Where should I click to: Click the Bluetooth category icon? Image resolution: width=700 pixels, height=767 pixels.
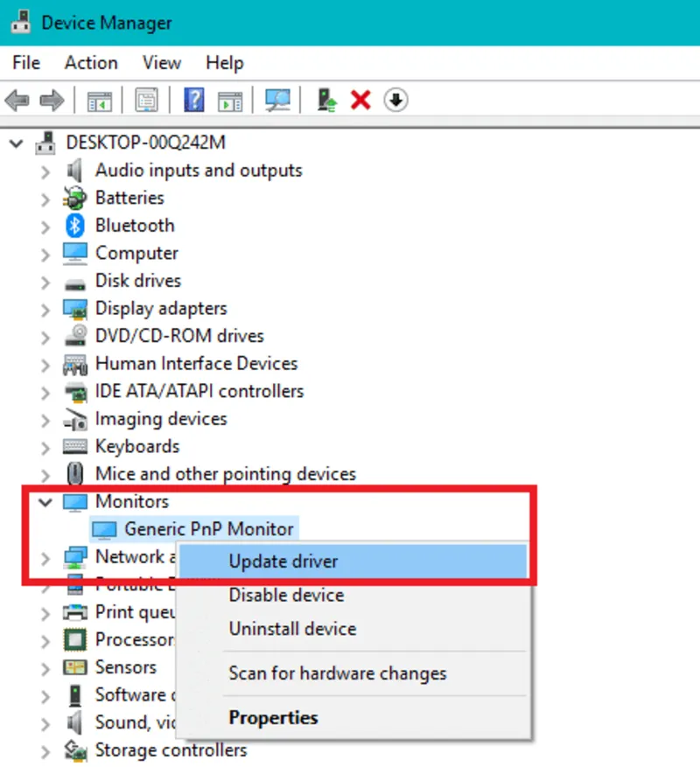click(74, 226)
